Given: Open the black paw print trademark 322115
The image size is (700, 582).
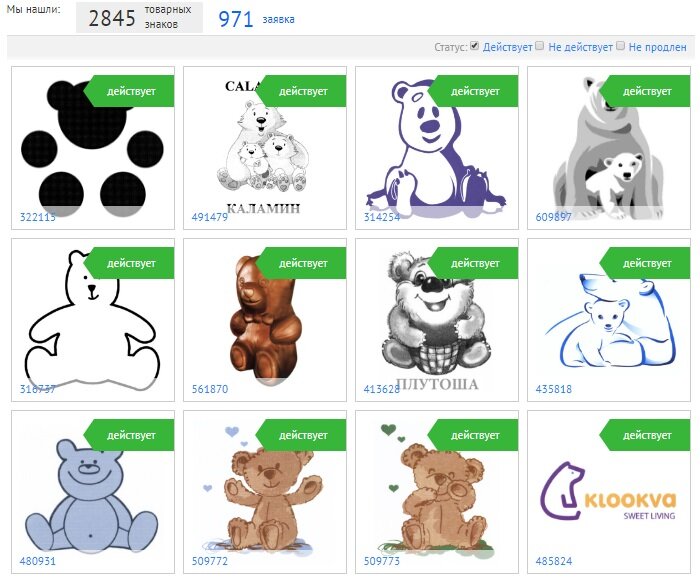Looking at the screenshot, I should point(93,148).
